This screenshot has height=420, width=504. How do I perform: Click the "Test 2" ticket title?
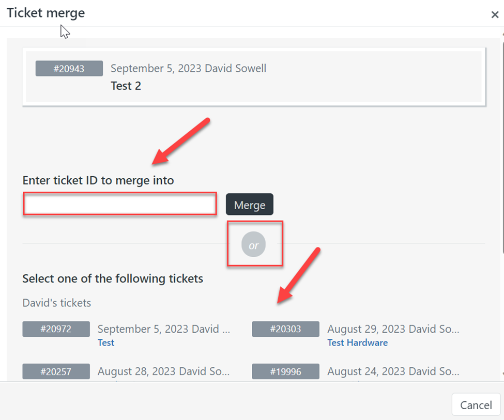coord(126,86)
